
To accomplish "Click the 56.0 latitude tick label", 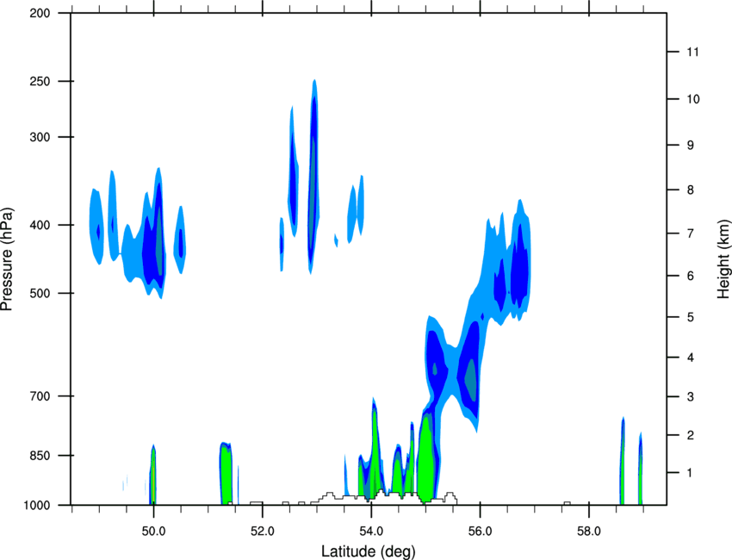I will point(480,532).
